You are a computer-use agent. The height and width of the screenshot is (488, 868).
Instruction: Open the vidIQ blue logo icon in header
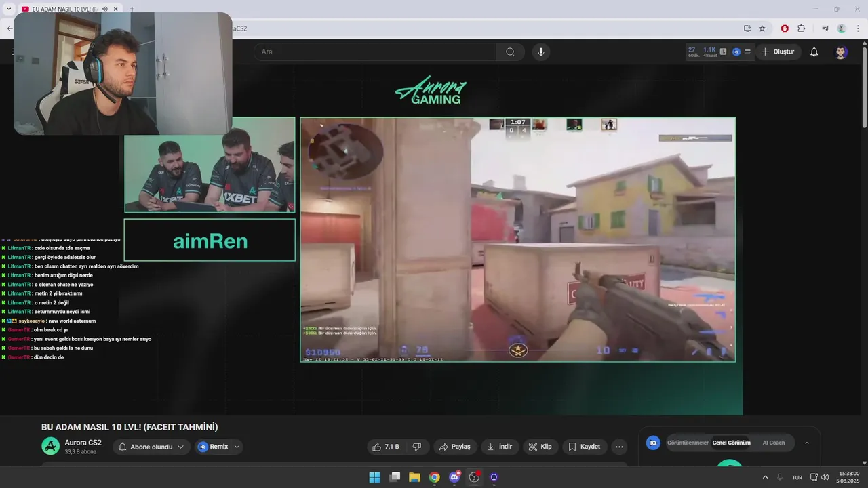[736, 52]
